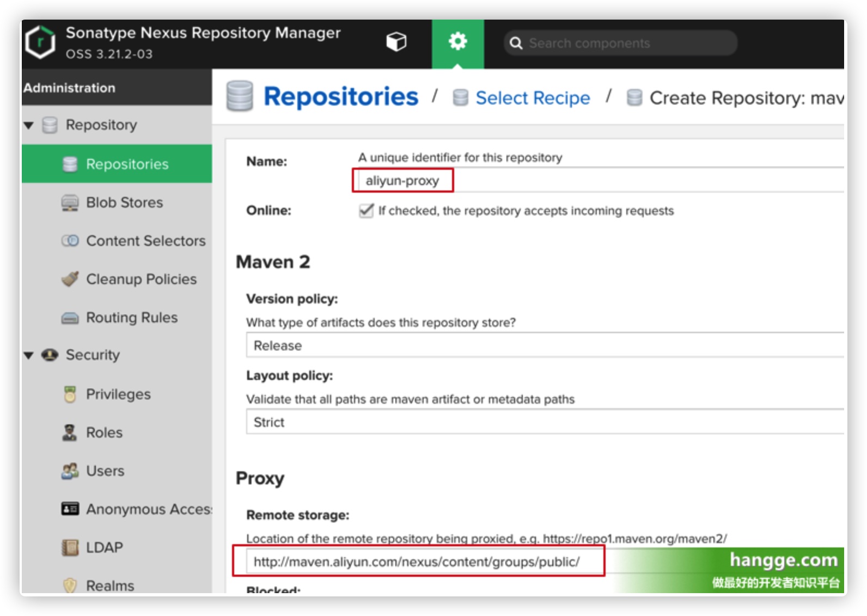Click the OSS 3.21.2-03 version text

(x=109, y=54)
